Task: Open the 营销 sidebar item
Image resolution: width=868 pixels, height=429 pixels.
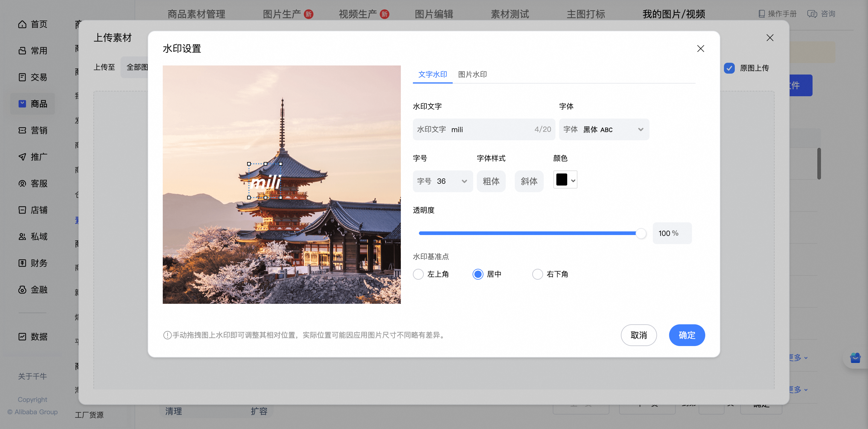Action: tap(32, 130)
